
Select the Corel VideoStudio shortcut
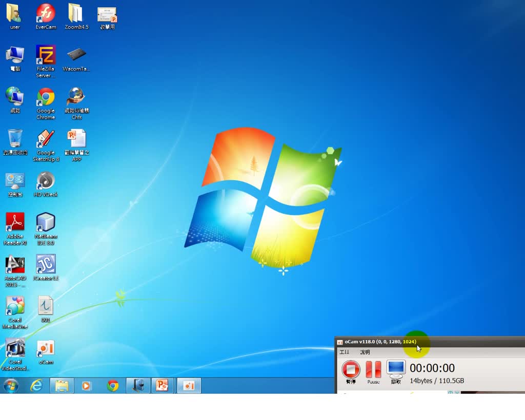pos(15,354)
